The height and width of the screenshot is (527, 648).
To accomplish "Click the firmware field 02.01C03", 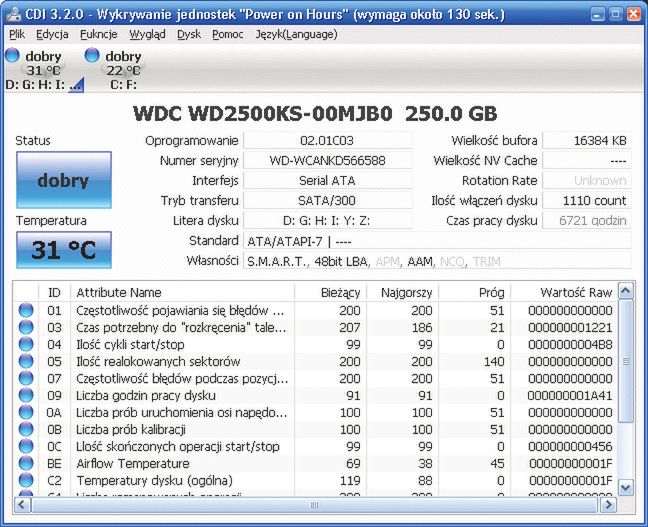I will 327,141.
